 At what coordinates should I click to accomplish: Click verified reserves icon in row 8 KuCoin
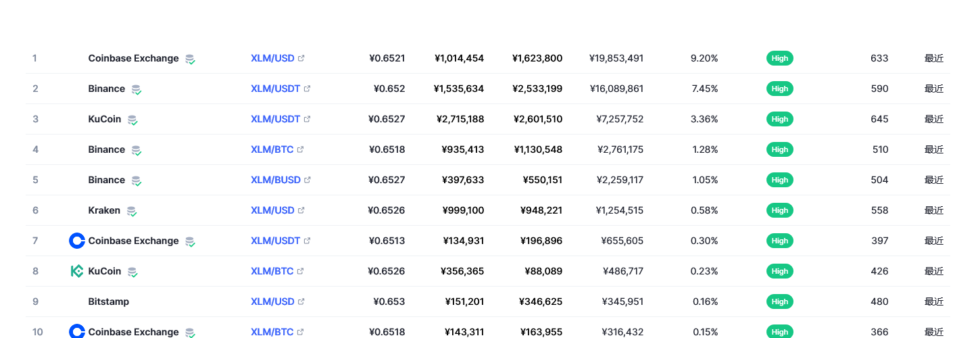[x=132, y=272]
